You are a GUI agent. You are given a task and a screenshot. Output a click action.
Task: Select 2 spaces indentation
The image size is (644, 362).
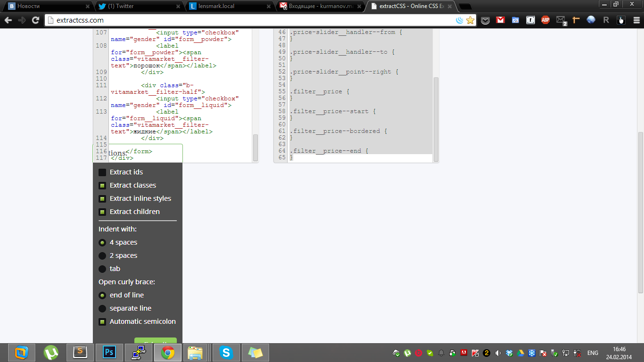pyautogui.click(x=102, y=256)
